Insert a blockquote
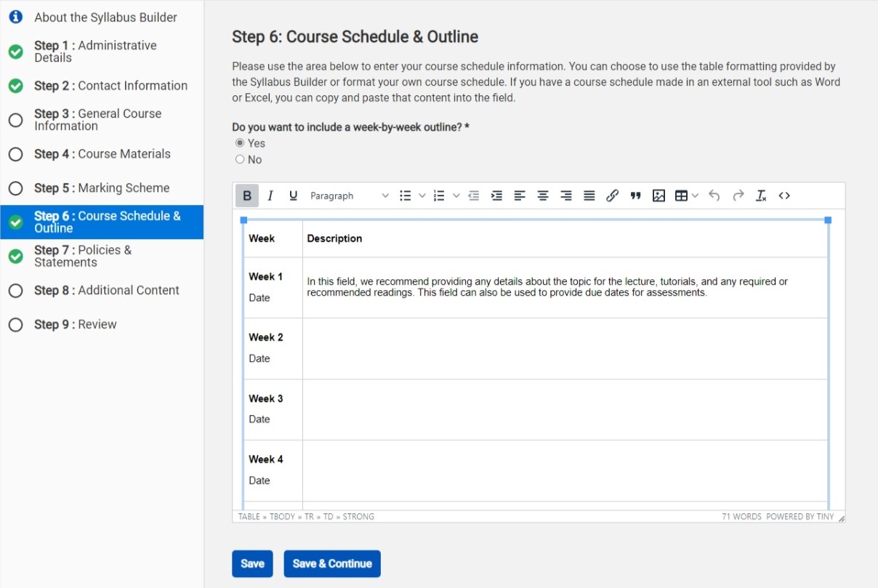Viewport: 878px width, 588px height. click(x=635, y=196)
